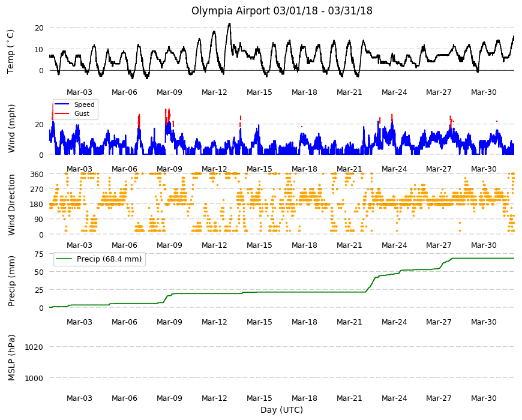
Task: Click the Precip (mm) axis label
Action: tap(11, 281)
